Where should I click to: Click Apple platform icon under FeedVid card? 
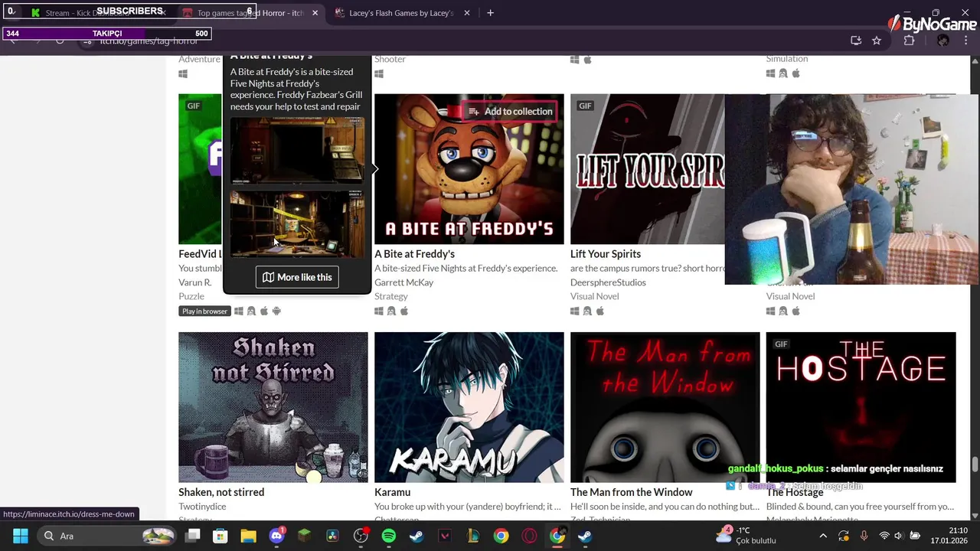[264, 311]
